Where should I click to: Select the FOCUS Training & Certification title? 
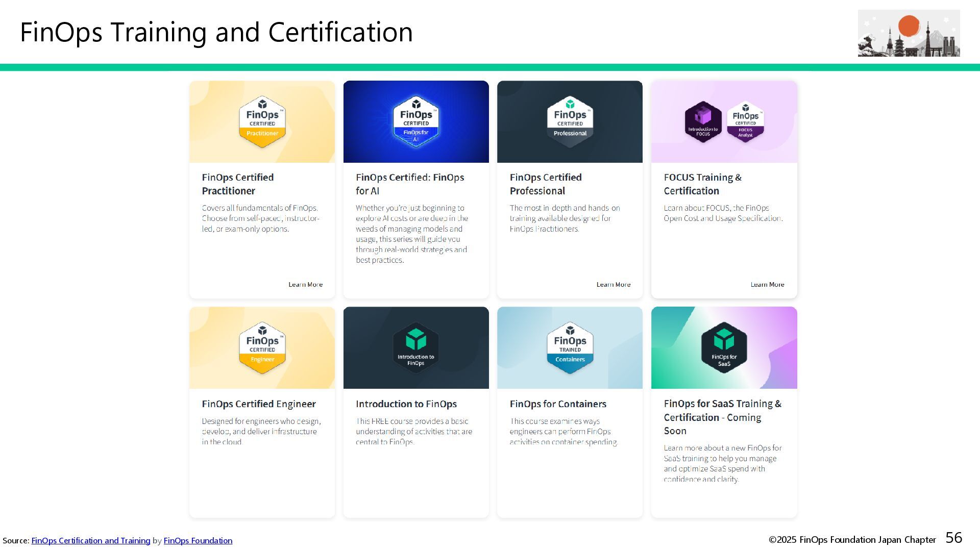click(x=703, y=184)
